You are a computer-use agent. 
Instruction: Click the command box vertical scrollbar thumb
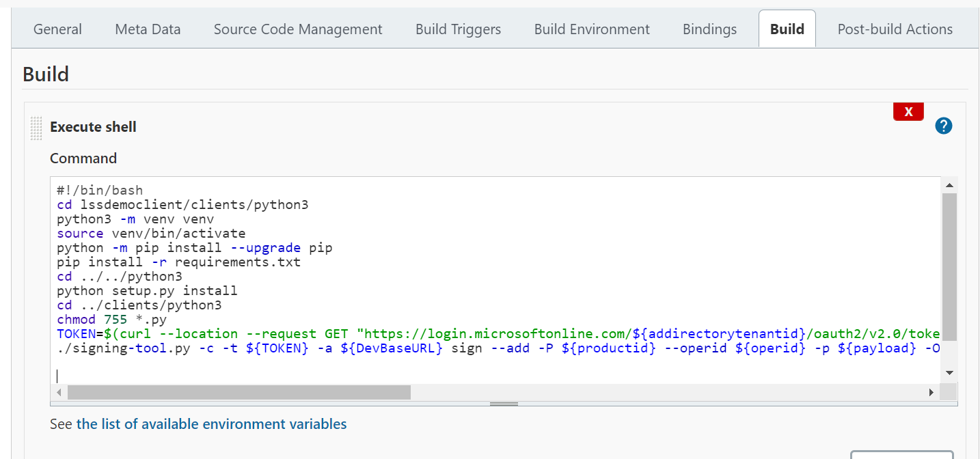949,266
